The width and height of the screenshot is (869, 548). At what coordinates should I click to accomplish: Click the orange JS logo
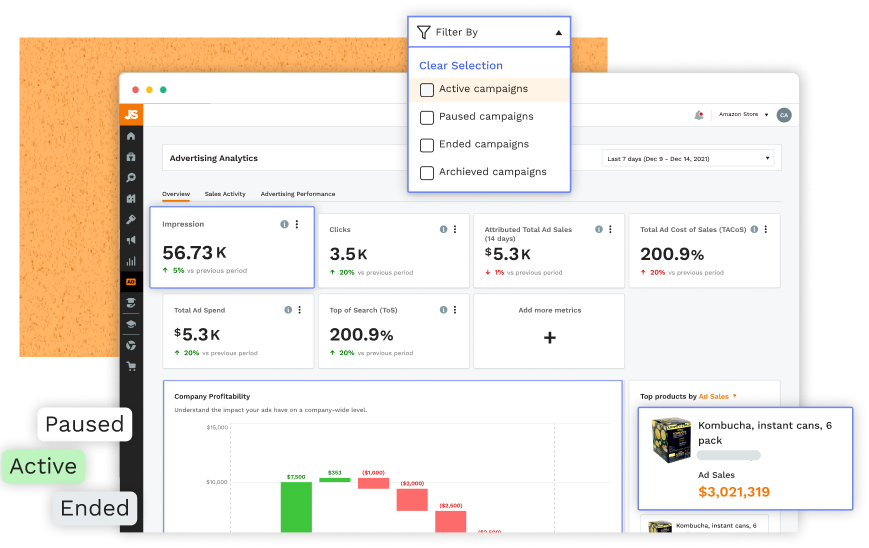click(x=131, y=114)
